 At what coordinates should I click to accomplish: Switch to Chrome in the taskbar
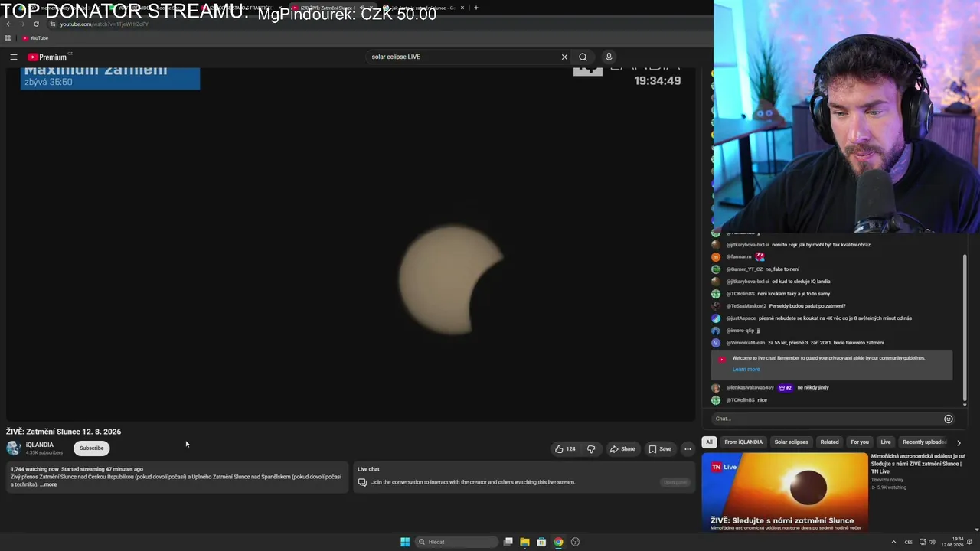click(x=558, y=542)
